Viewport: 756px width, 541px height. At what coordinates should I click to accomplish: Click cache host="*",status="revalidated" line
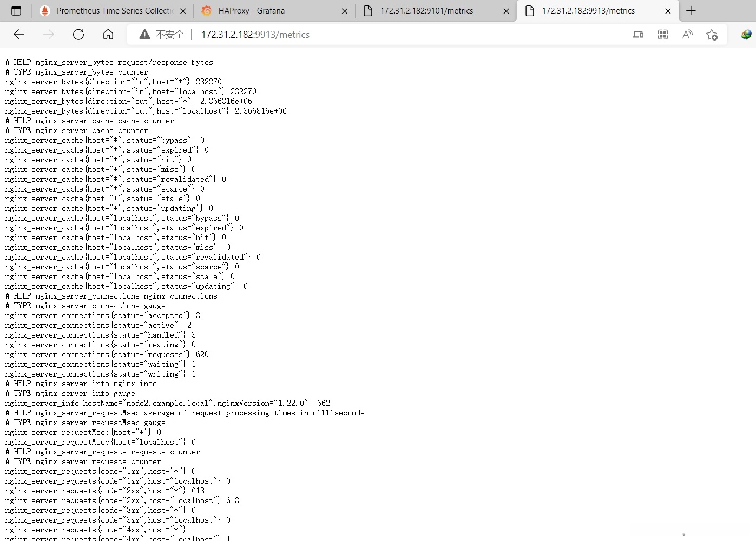click(116, 179)
